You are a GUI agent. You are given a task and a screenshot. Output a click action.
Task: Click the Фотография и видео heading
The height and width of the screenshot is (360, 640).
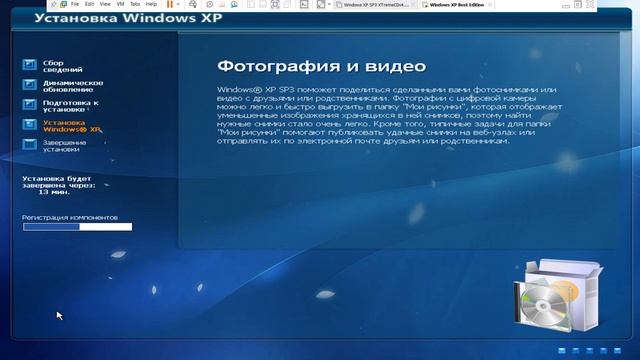[322, 66]
